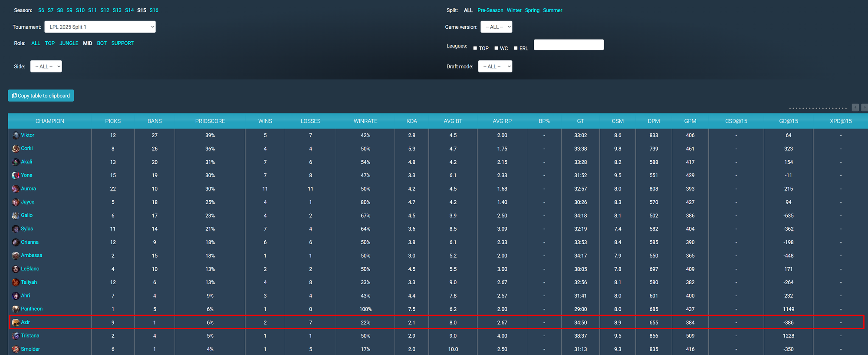The height and width of the screenshot is (355, 868).
Task: Click Pantheon's champion portrait icon
Action: 16,309
